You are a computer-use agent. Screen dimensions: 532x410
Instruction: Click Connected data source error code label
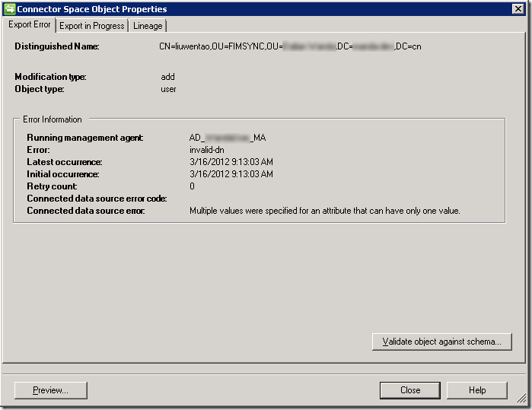point(97,199)
